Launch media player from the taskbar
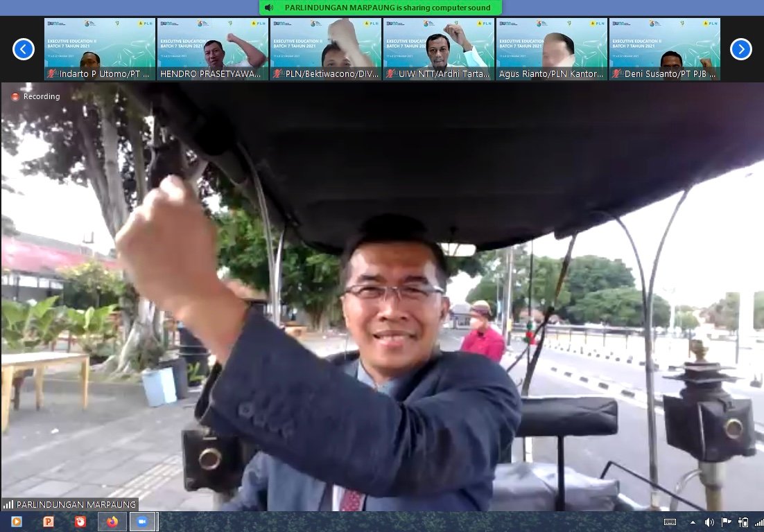Viewport: 764px width, 532px height. click(x=17, y=522)
